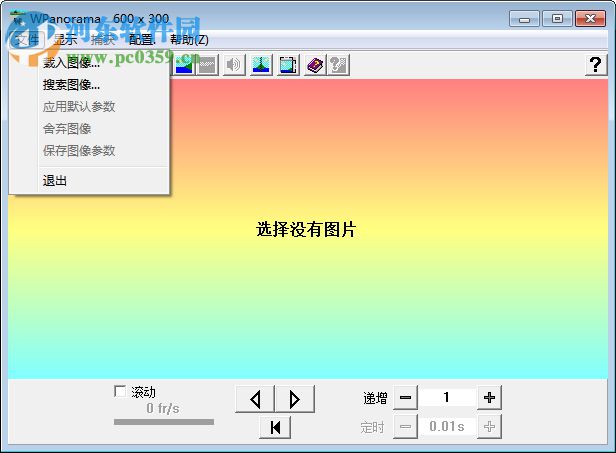Close the WPanorama window
Image resolution: width=616 pixels, height=453 pixels.
[x=590, y=19]
